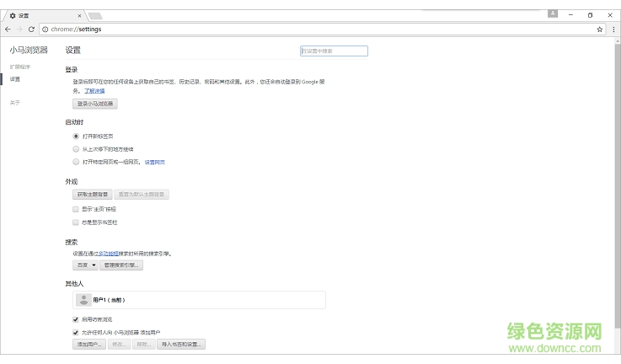The height and width of the screenshot is (364, 621).
Task: Click the 设置 tab title
Action: coord(24,16)
